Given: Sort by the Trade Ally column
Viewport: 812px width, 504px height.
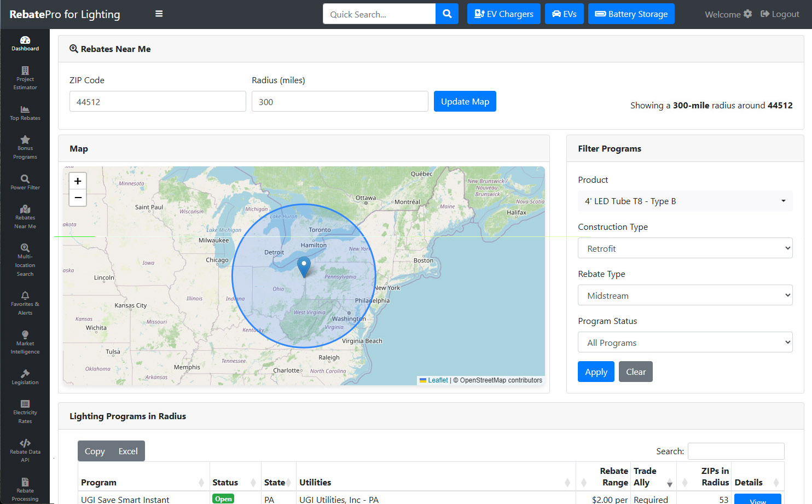Looking at the screenshot, I should tap(654, 477).
